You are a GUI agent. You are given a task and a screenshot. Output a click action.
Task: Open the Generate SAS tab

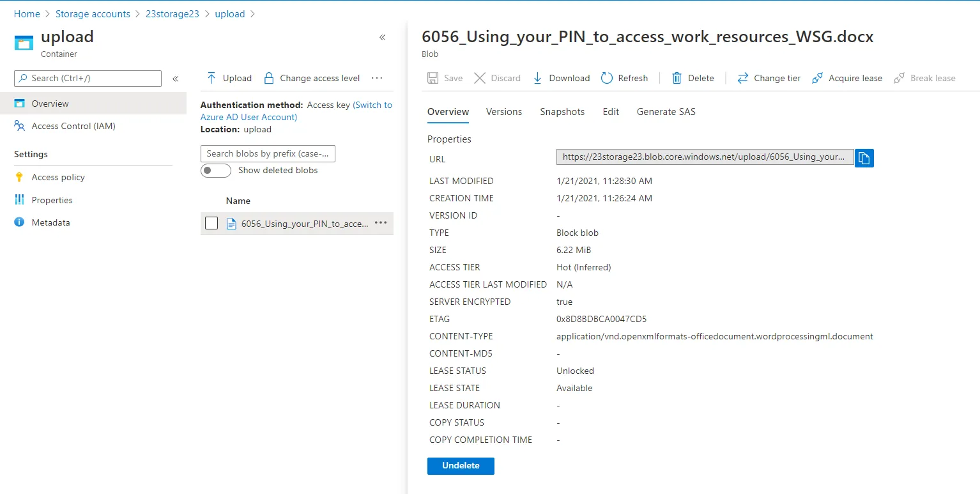pyautogui.click(x=666, y=112)
